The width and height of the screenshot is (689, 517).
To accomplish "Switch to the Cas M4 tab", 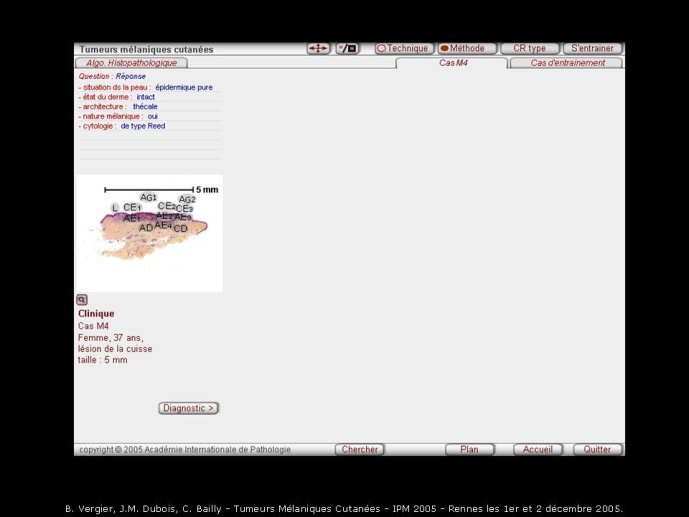I will pyautogui.click(x=453, y=63).
